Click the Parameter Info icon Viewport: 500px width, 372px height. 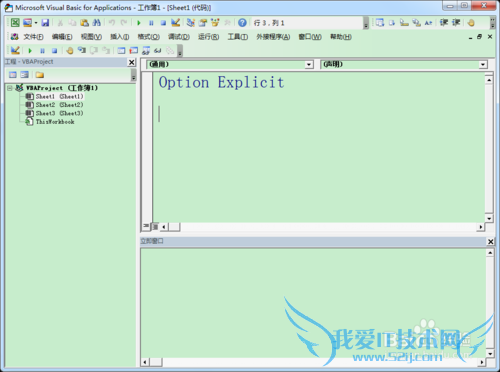point(416,23)
